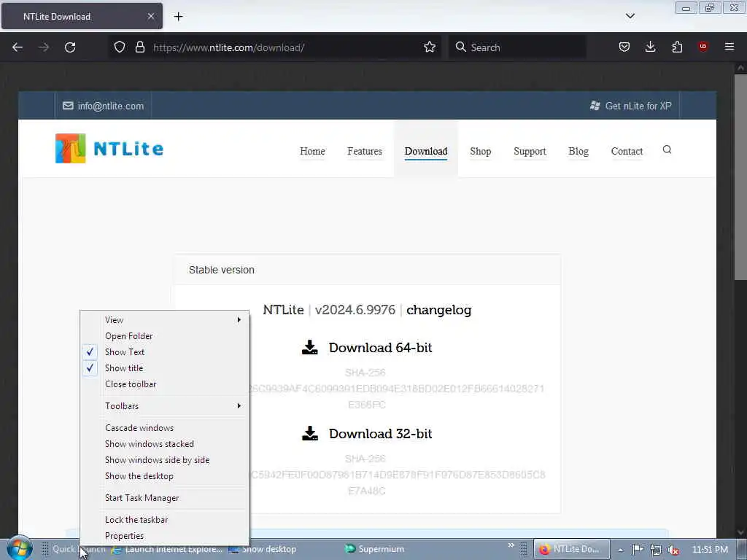This screenshot has height=560, width=747.
Task: Launch Internet Explorer from Quick Launch
Action: [x=167, y=549]
